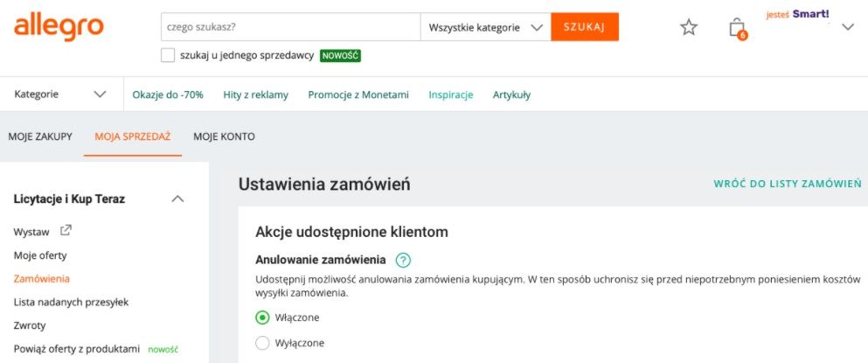Switch to MOJE KONTO tab
The height and width of the screenshot is (363, 868).
(224, 136)
